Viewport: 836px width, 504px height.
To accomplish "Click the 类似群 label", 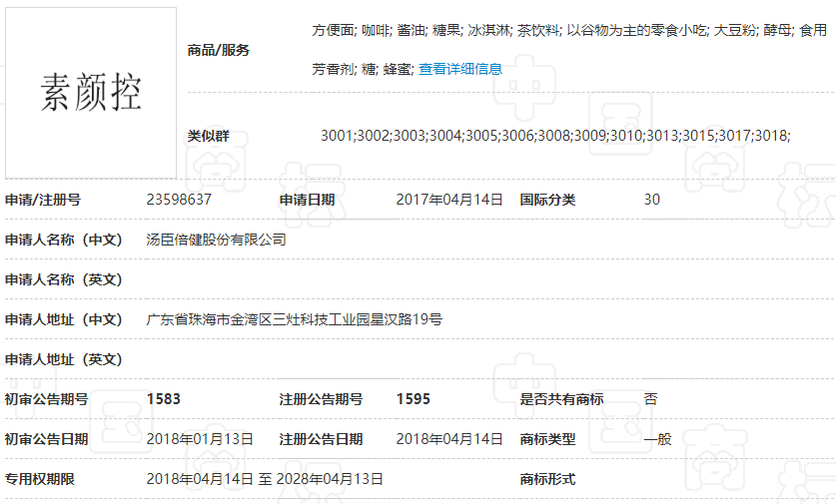I will pos(209,136).
